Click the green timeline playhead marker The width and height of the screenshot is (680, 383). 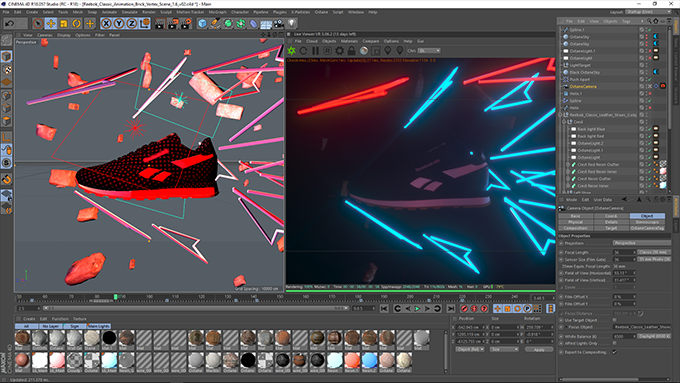[115, 297]
